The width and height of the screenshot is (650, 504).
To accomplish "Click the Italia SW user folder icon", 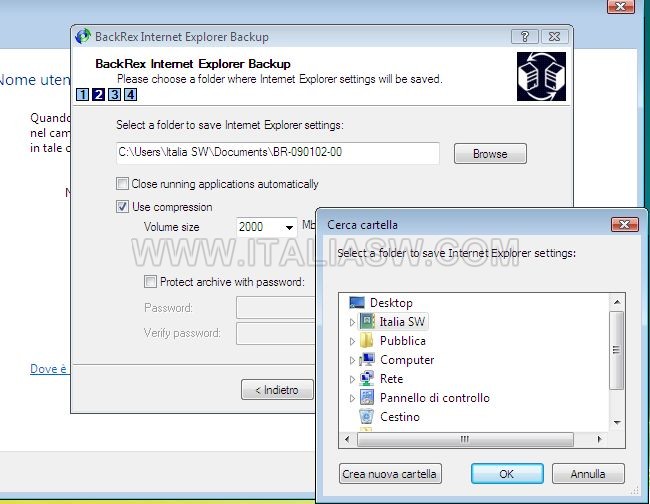I will click(367, 322).
